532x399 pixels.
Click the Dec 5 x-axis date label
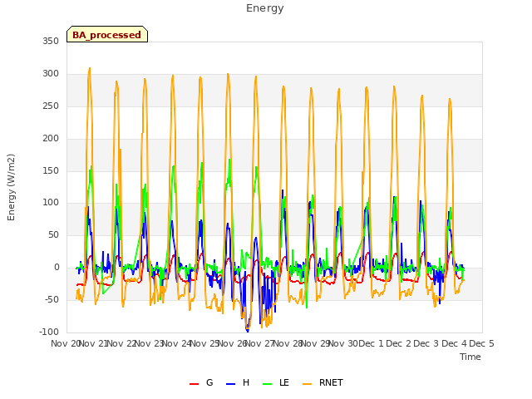coord(481,343)
